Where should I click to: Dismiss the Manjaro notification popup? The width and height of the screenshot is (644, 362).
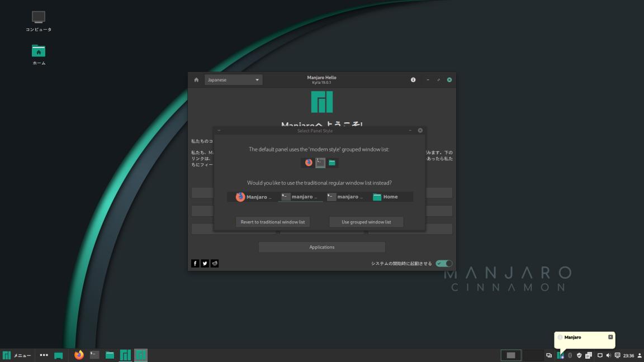609,337
